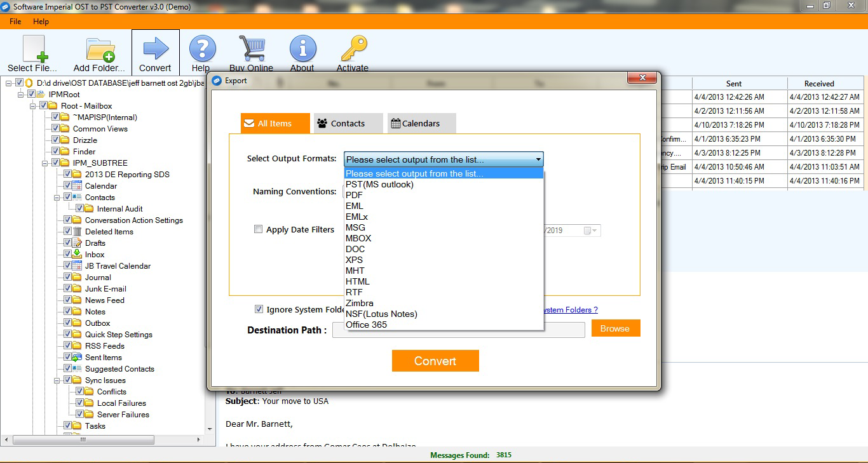Switch to the All Items tab
Image resolution: width=868 pixels, height=463 pixels.
point(275,123)
